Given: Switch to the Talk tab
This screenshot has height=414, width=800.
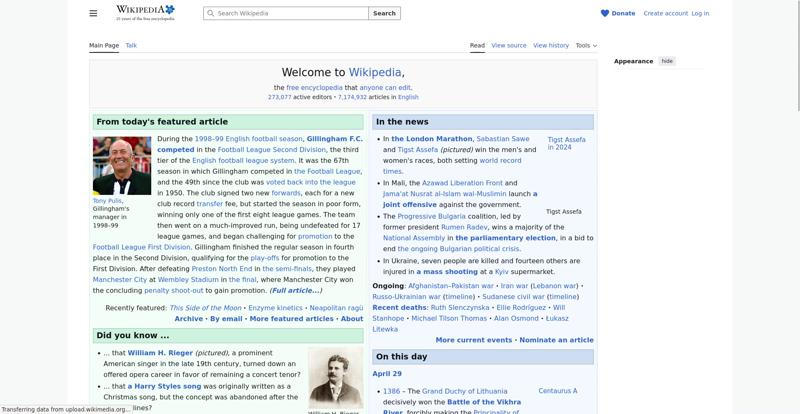Looking at the screenshot, I should [x=131, y=45].
